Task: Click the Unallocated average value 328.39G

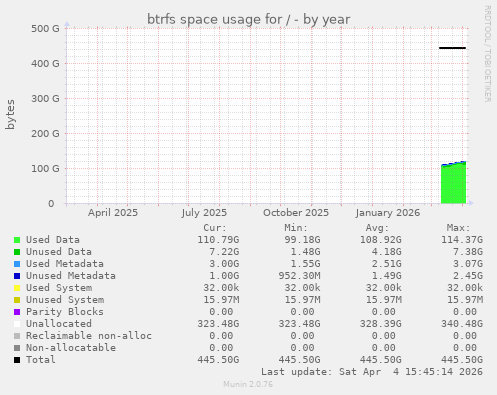Action: coord(381,324)
